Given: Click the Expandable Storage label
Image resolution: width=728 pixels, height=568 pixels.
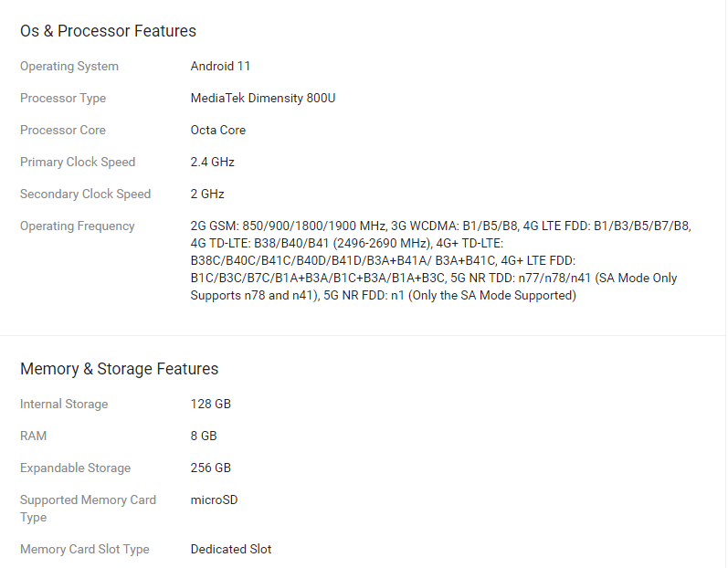Looking at the screenshot, I should point(75,468).
